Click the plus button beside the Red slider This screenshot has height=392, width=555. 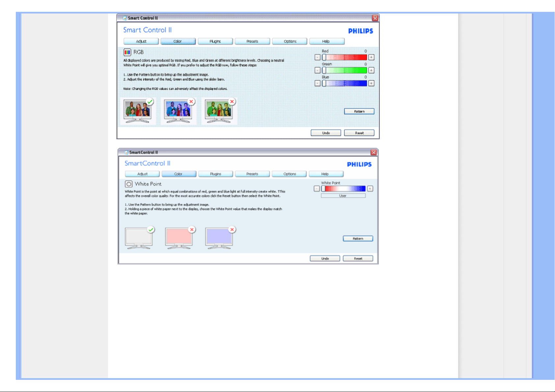371,57
